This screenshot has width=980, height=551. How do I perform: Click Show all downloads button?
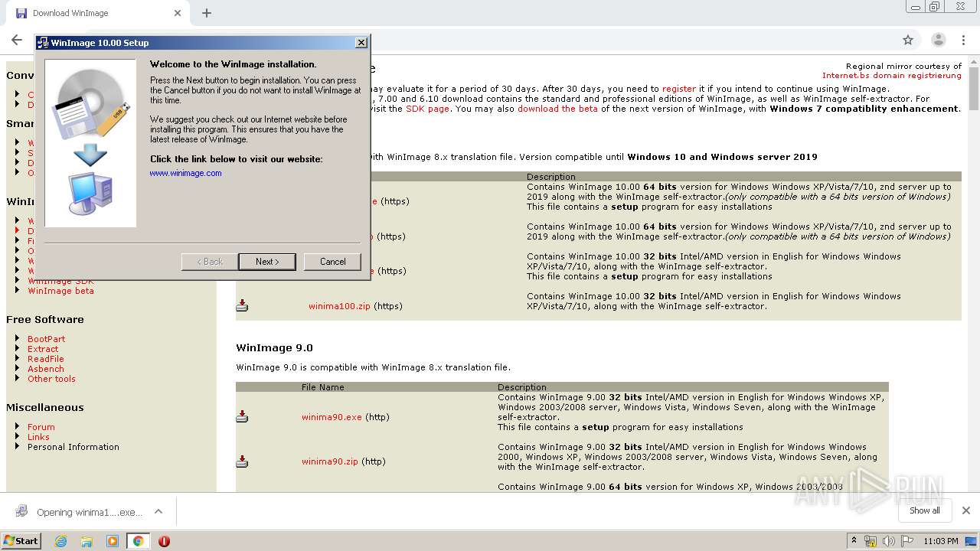pos(924,510)
